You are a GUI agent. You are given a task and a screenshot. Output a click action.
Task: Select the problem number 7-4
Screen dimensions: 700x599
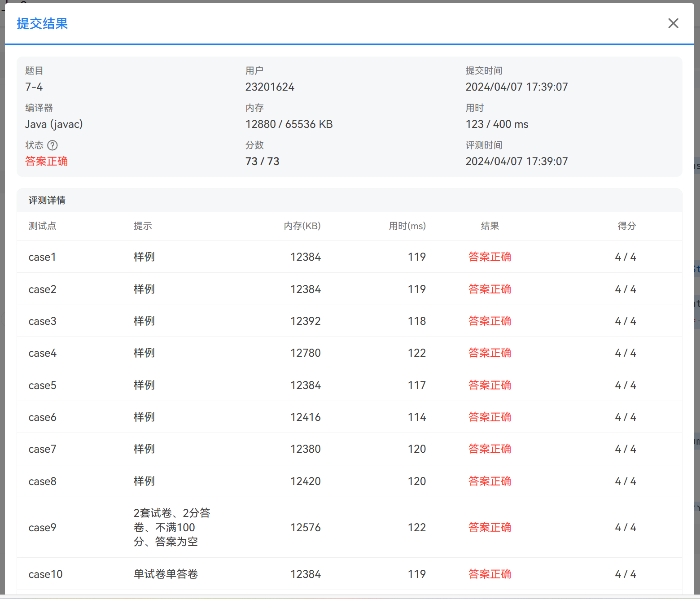(x=34, y=87)
